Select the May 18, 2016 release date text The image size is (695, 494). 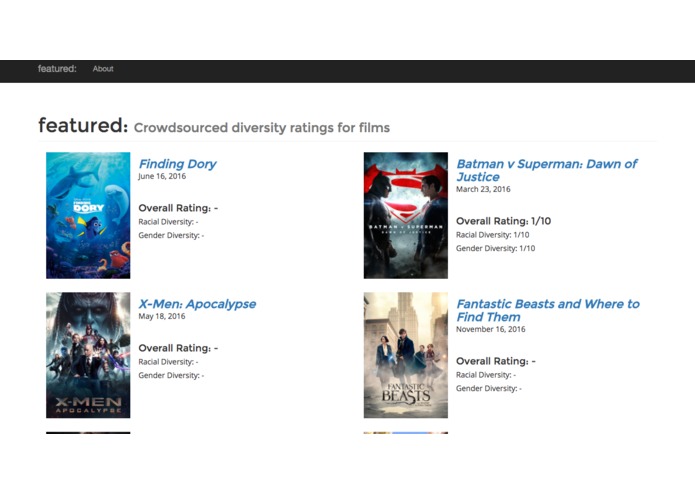click(x=162, y=316)
